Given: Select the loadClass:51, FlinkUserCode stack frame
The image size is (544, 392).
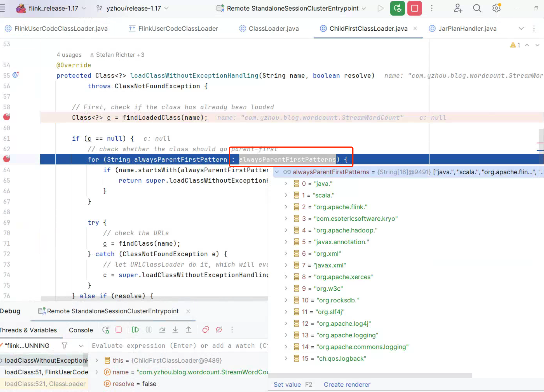Looking at the screenshot, I should coord(44,372).
